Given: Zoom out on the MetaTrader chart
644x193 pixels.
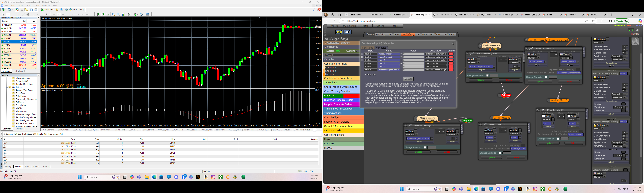Looking at the screenshot, I should click(x=118, y=14).
